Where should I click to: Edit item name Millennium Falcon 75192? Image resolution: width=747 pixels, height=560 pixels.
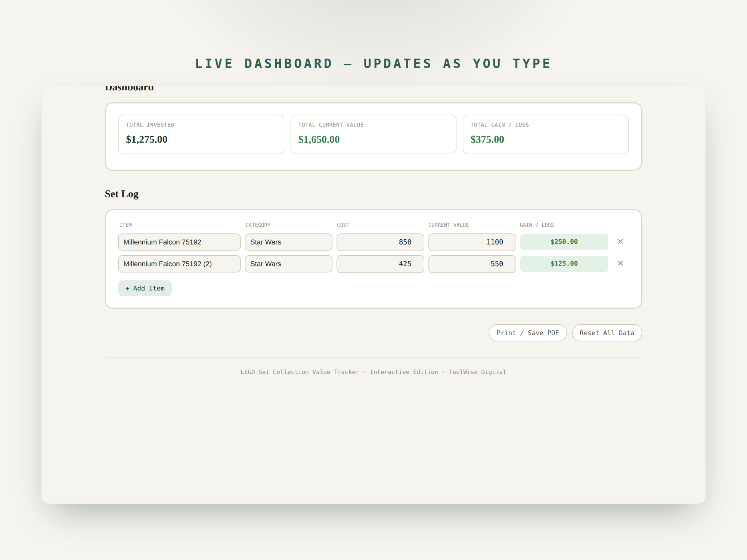pyautogui.click(x=179, y=242)
